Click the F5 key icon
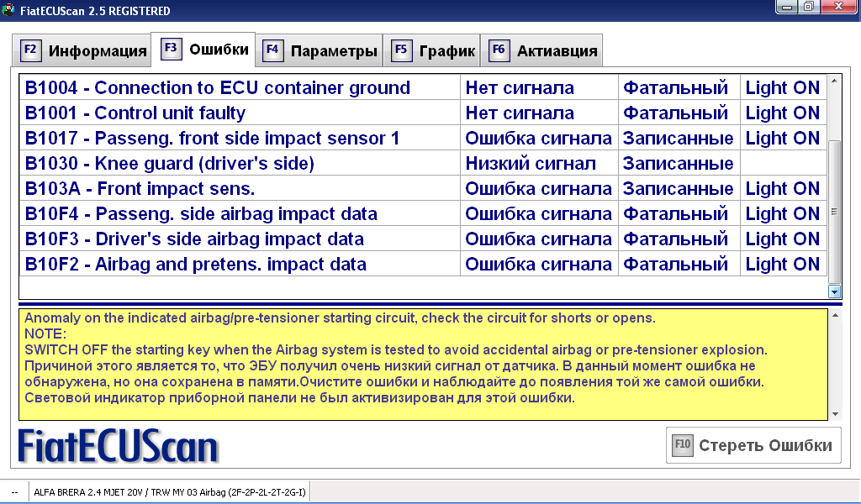Viewport: 861px width, 504px height. (401, 50)
